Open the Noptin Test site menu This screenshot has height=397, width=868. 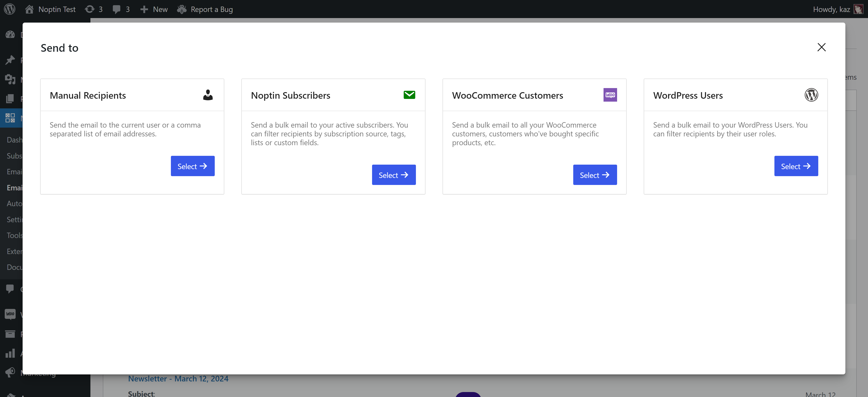tap(50, 9)
